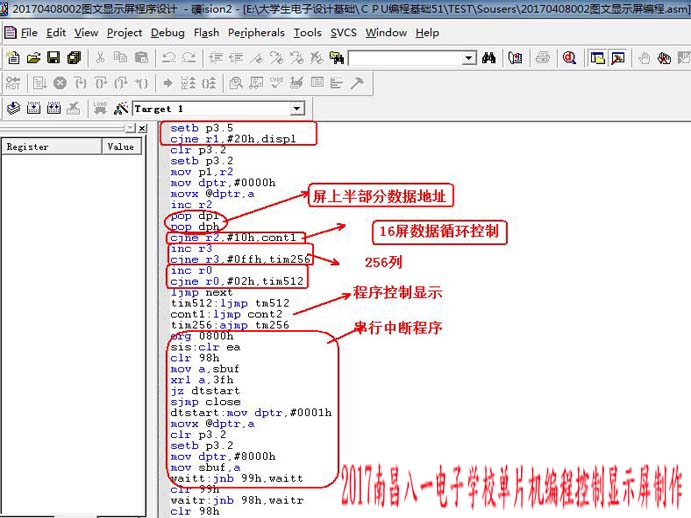The height and width of the screenshot is (518, 691).
Task: Open the Tools menu
Action: [x=308, y=33]
